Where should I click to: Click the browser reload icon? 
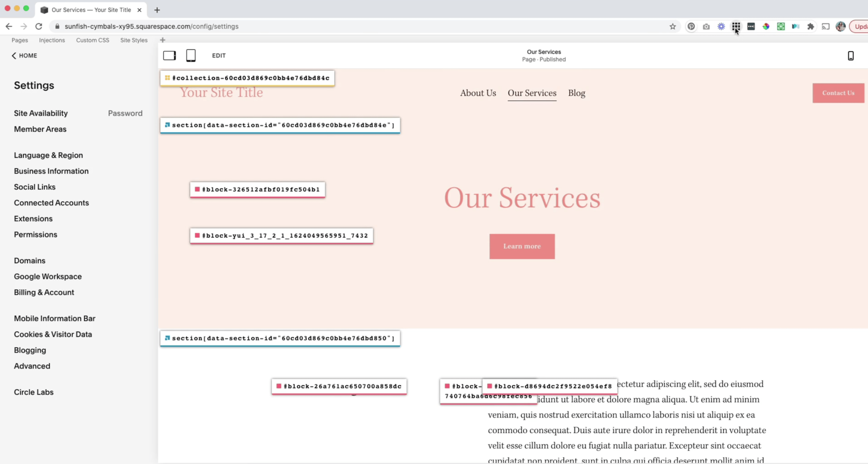[39, 26]
